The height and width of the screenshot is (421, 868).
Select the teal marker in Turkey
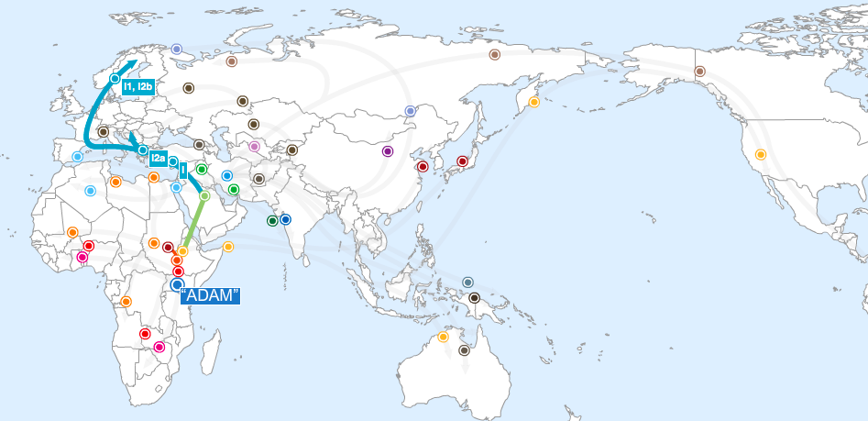(x=172, y=161)
